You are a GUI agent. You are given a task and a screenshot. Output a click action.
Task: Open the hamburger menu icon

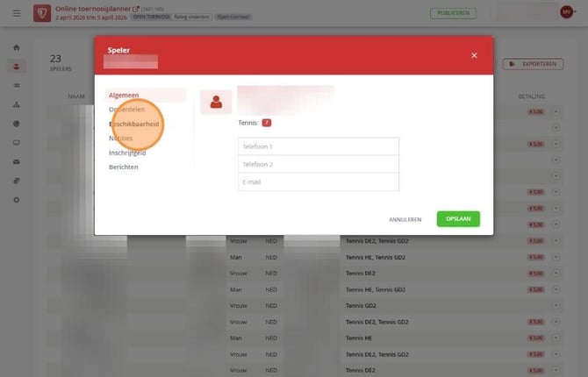click(x=17, y=13)
